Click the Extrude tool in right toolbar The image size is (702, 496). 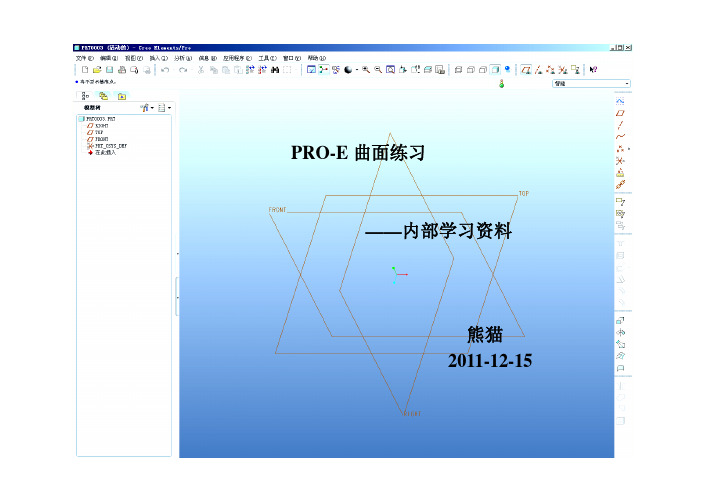[x=620, y=320]
